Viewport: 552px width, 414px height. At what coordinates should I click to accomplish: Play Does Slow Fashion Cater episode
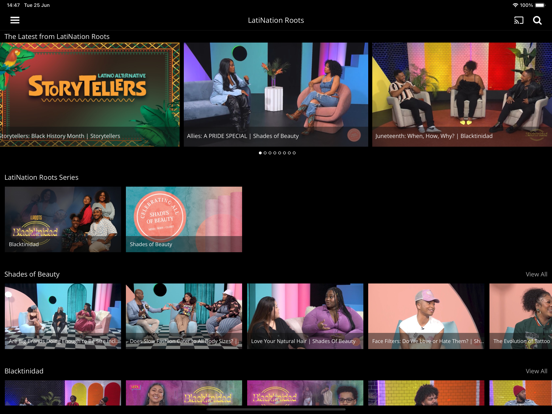tap(184, 316)
